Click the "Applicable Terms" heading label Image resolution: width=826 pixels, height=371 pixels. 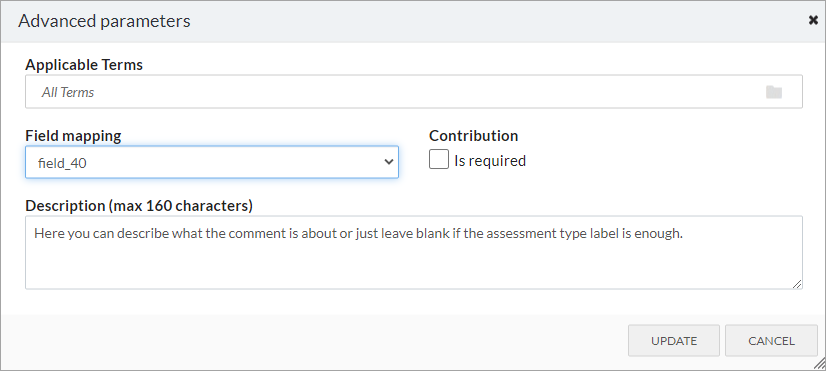[x=84, y=65]
